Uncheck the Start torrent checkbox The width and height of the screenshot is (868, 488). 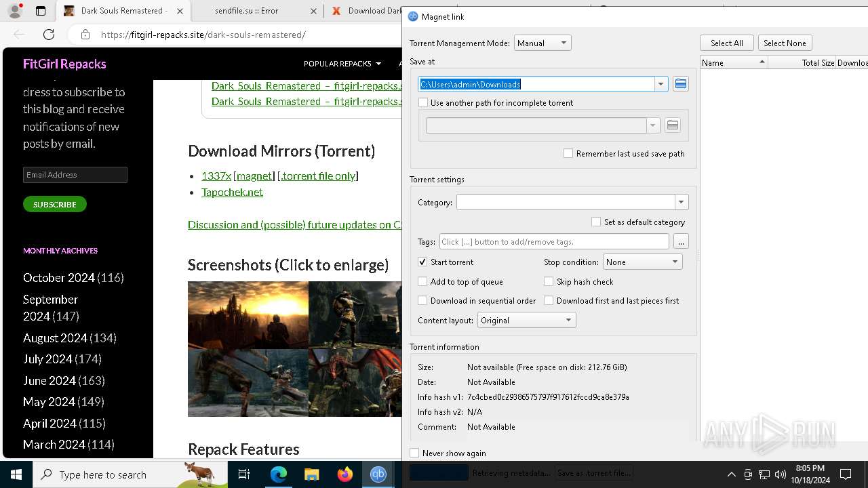point(422,262)
